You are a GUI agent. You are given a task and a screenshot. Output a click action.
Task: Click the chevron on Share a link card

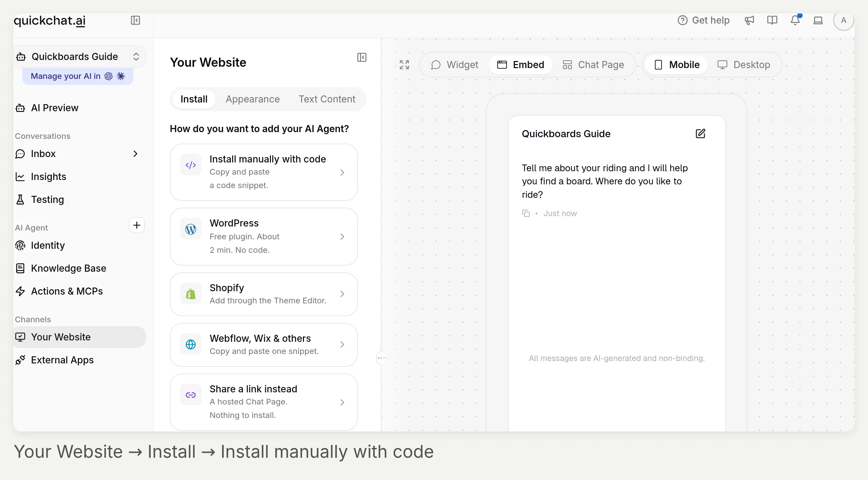click(342, 402)
